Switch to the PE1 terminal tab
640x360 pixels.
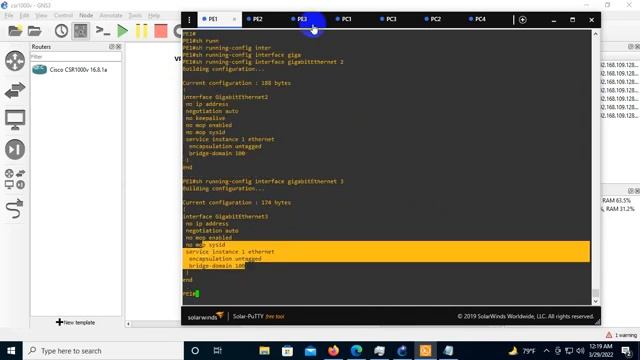pos(213,19)
